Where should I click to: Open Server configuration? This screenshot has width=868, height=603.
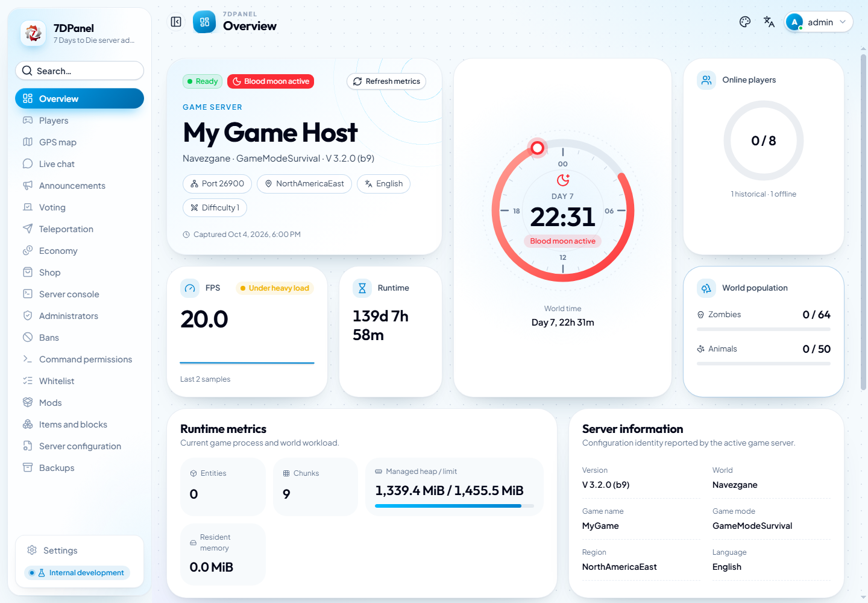tap(80, 446)
